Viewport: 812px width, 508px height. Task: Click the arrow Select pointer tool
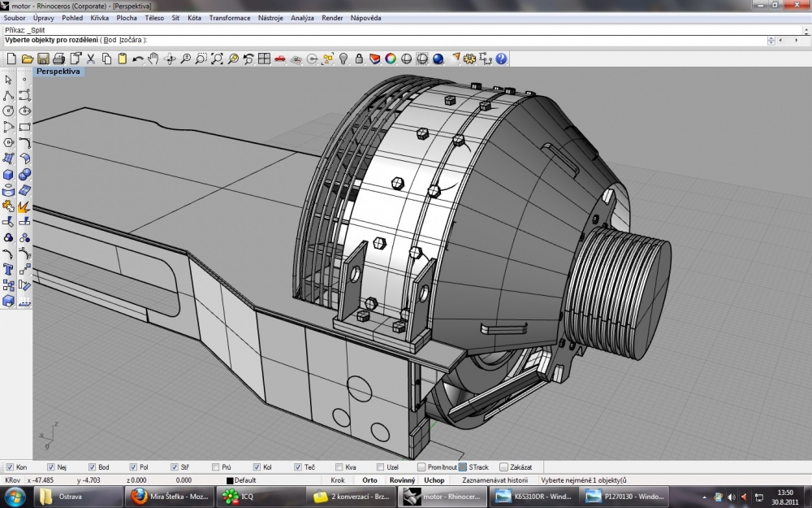[8, 80]
